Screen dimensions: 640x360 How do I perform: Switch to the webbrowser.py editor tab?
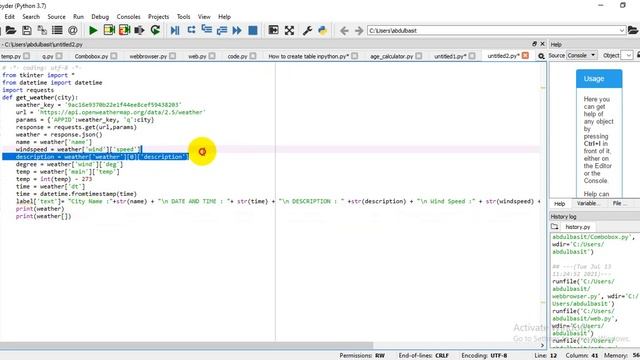(x=148, y=56)
